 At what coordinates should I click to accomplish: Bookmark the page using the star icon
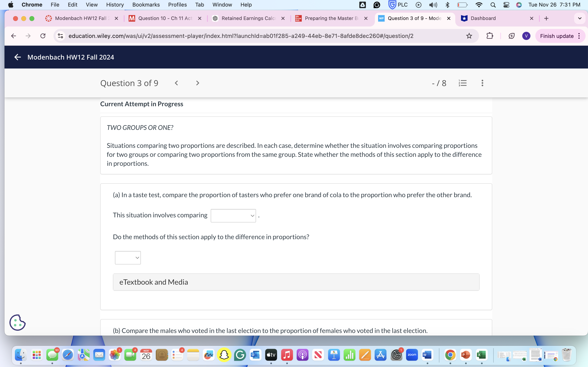click(469, 36)
